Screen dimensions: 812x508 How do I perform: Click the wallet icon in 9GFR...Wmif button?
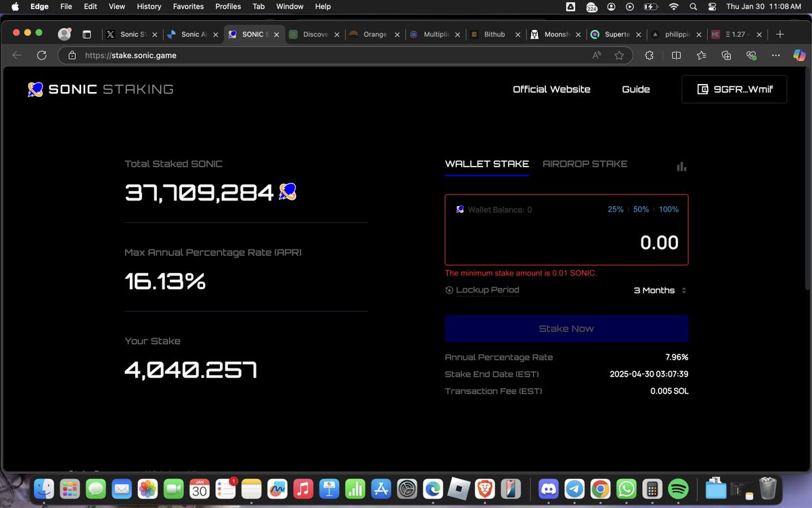point(702,89)
